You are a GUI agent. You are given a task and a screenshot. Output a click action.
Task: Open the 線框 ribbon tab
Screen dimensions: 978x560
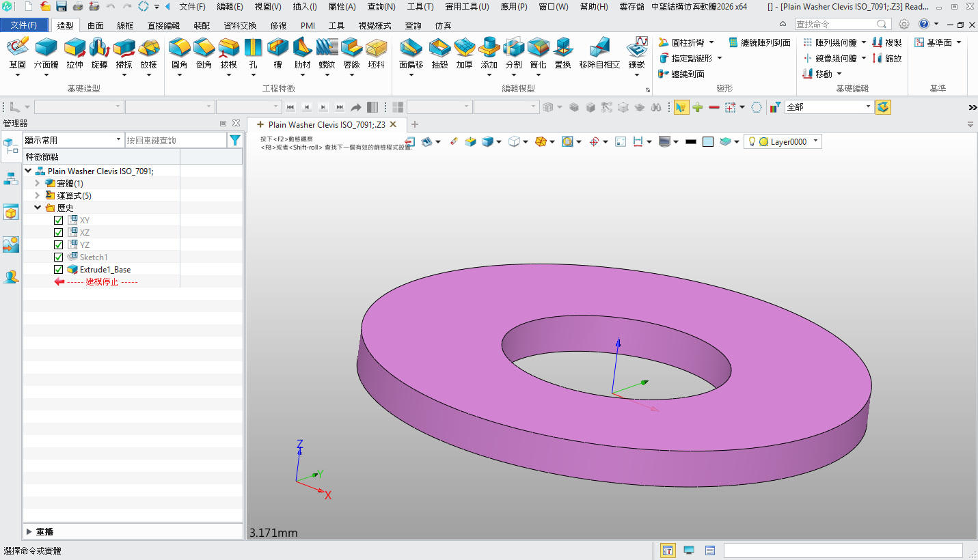pos(125,25)
